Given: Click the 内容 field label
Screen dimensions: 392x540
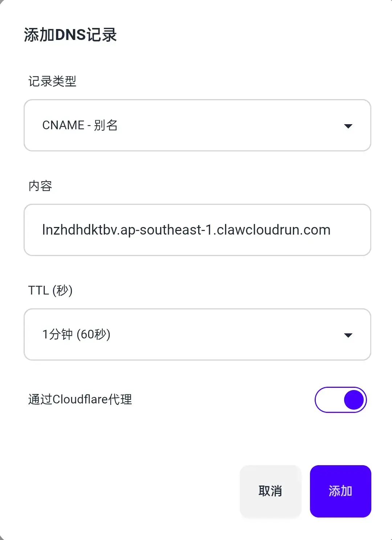Looking at the screenshot, I should point(40,186).
